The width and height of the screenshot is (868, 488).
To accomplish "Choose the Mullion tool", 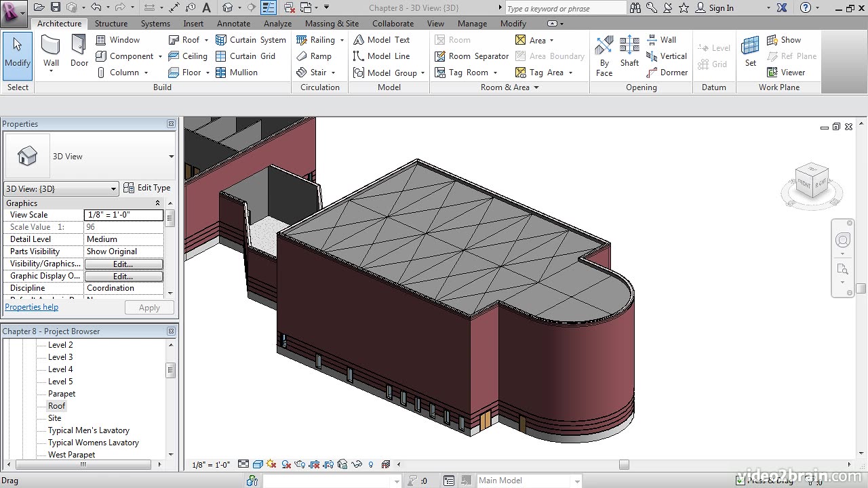I will coord(236,73).
